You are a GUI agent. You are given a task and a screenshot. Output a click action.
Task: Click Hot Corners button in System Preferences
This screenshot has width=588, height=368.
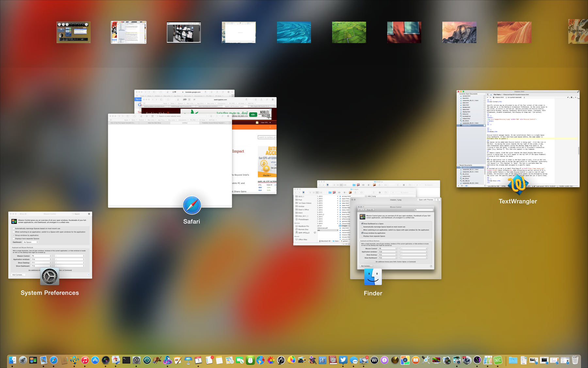18,275
